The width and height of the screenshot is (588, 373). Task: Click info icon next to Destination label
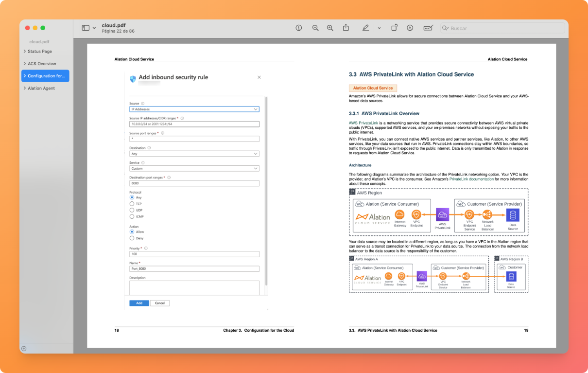coord(149,148)
